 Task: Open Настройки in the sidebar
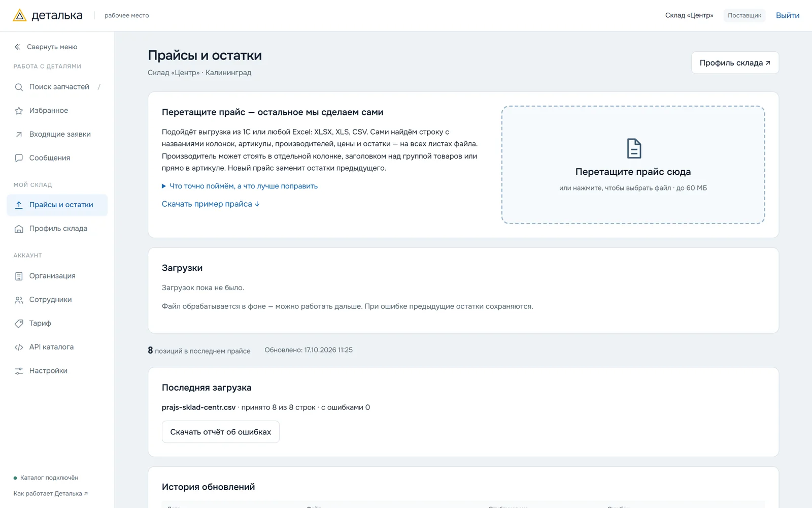click(57, 371)
